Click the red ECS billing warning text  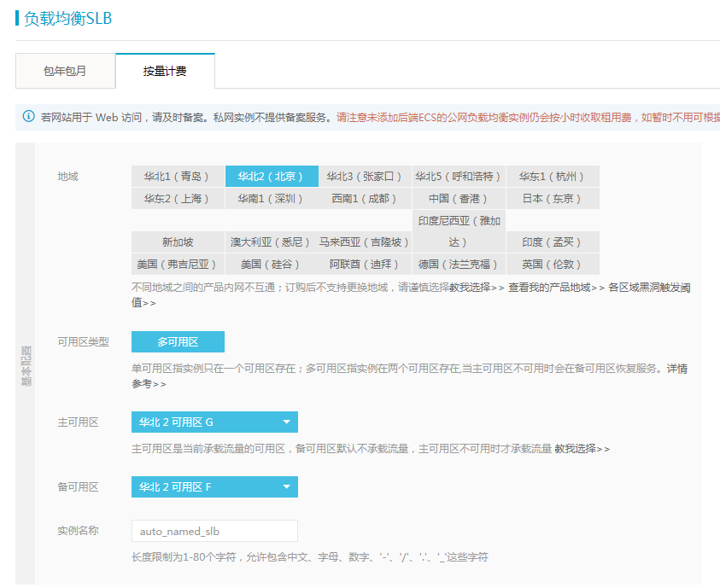point(528,118)
